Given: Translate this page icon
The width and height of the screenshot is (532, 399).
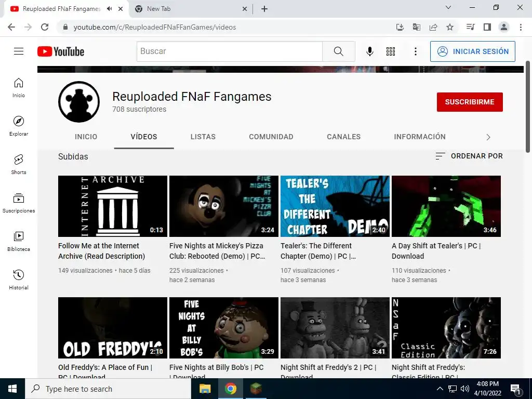Looking at the screenshot, I should [x=417, y=27].
